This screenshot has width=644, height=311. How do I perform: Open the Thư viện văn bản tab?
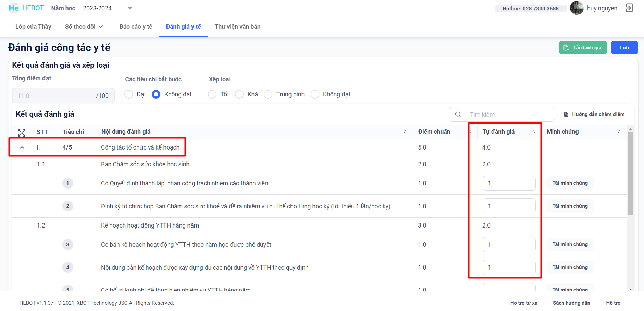(x=237, y=27)
